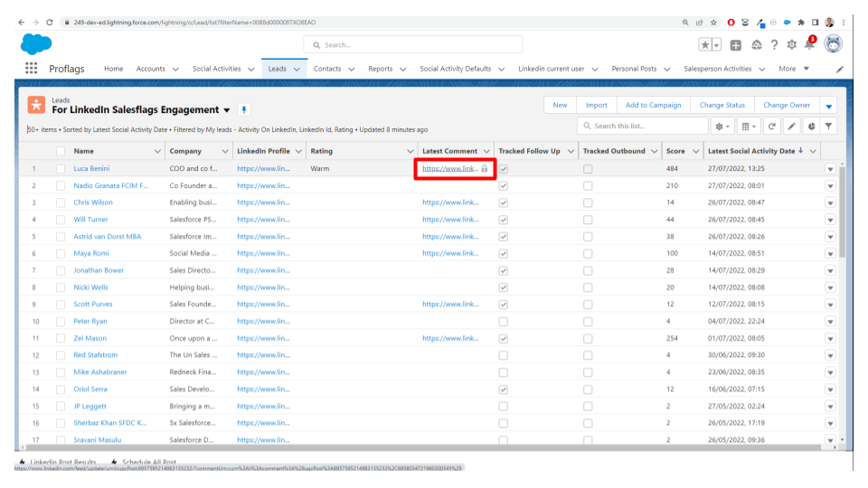The width and height of the screenshot is (868, 488).
Task: Select all rows header checkbox
Action: point(61,151)
